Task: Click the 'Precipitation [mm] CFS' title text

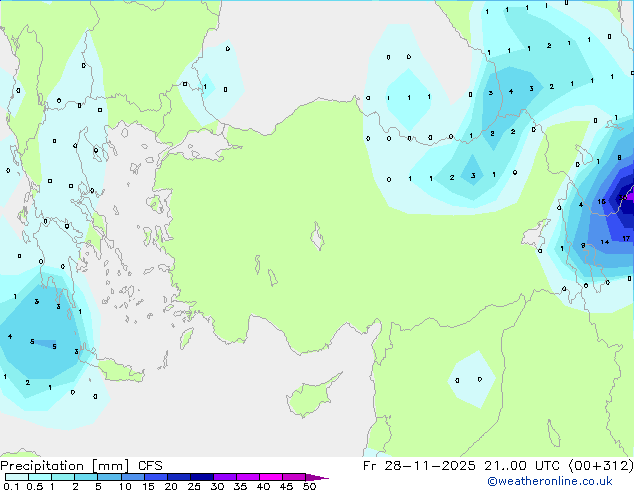Action: pos(81,466)
